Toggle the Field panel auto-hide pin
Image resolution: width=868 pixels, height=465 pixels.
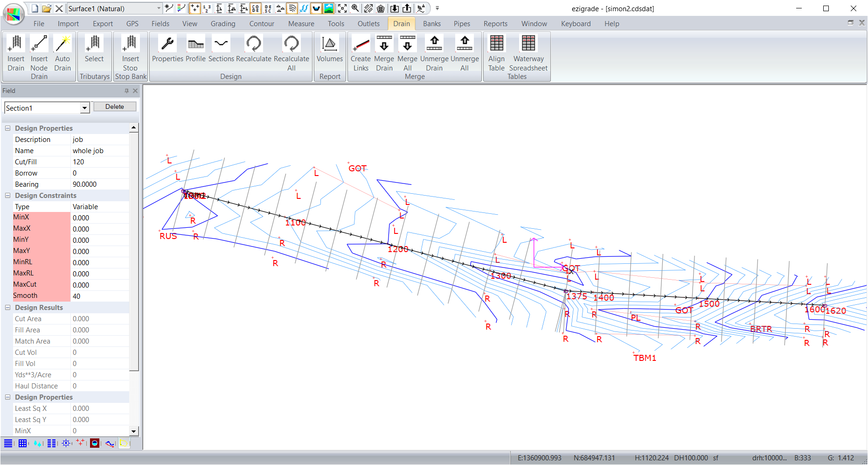coord(126,91)
